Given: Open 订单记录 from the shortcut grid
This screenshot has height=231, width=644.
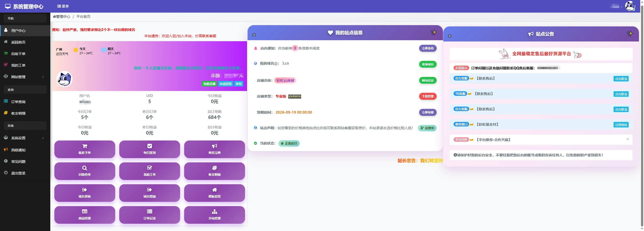Looking at the screenshot, I should [149, 215].
